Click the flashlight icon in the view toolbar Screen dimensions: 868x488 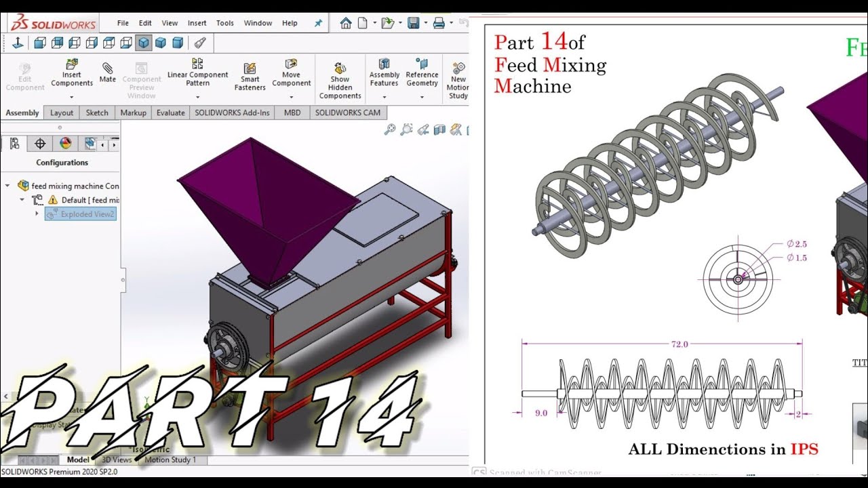(200, 43)
